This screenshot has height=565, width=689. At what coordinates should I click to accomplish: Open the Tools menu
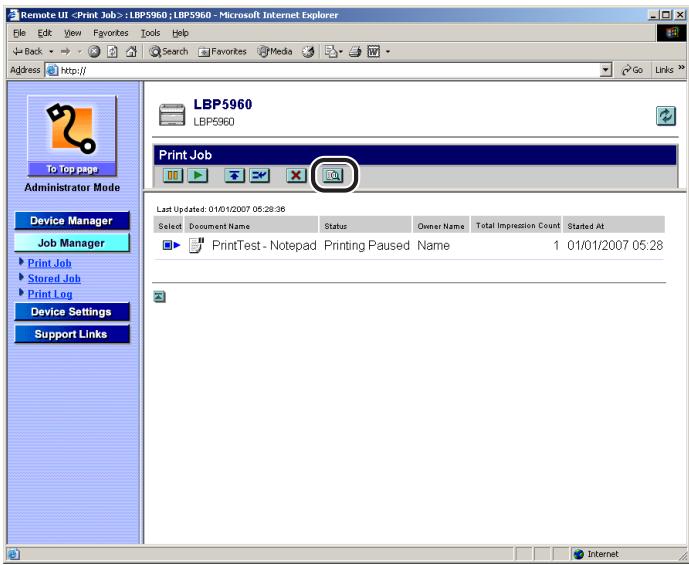150,33
